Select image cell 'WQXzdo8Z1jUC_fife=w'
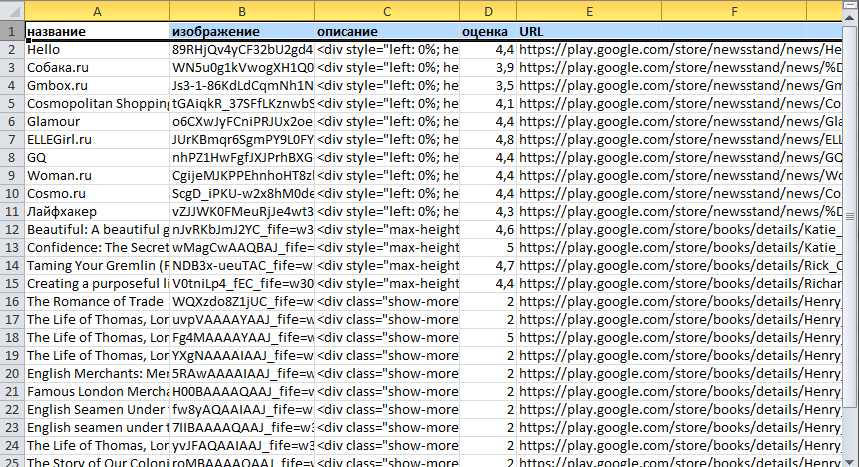The height and width of the screenshot is (467, 859). pos(242,301)
